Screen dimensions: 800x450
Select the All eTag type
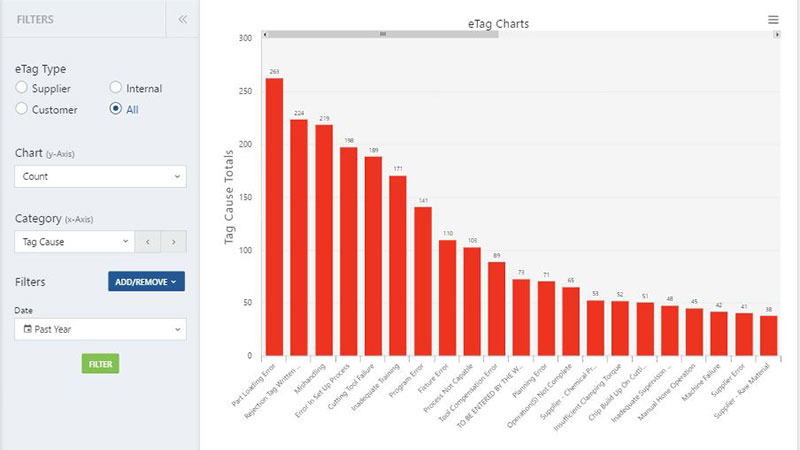[x=116, y=108]
